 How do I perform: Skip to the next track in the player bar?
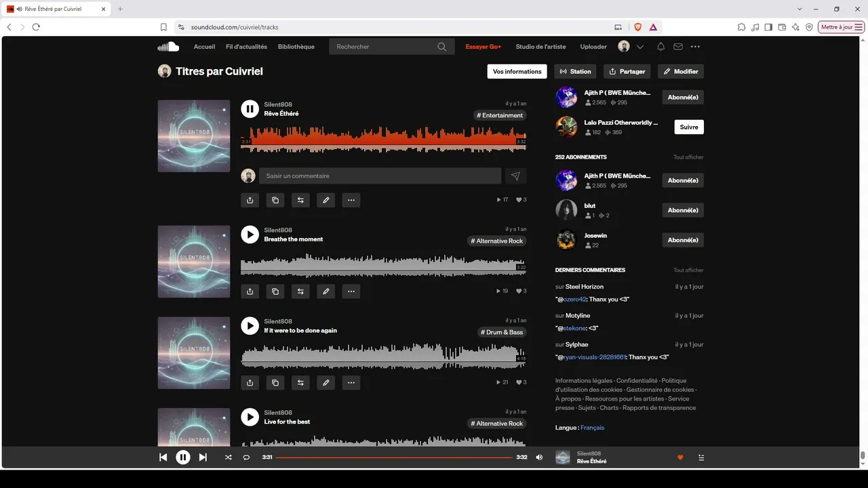(203, 457)
